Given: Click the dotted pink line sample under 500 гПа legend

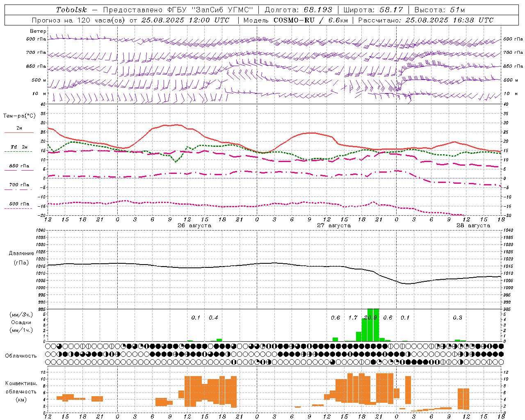Looking at the screenshot, I should click(18, 209).
